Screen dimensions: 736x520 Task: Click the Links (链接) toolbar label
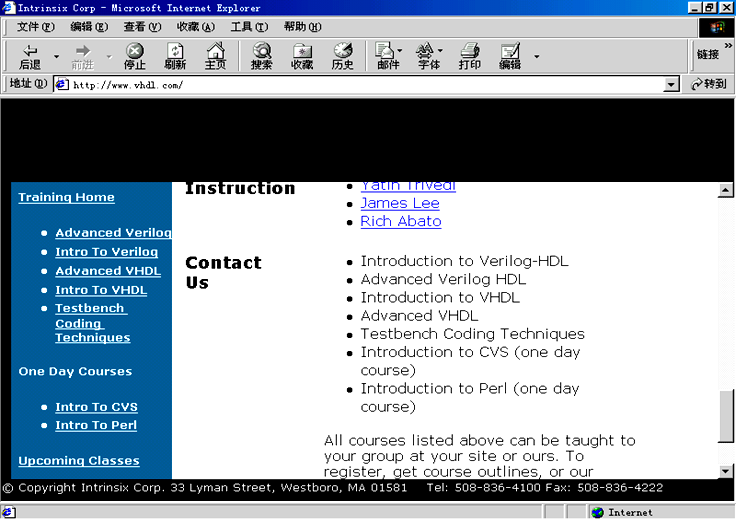[x=707, y=55]
